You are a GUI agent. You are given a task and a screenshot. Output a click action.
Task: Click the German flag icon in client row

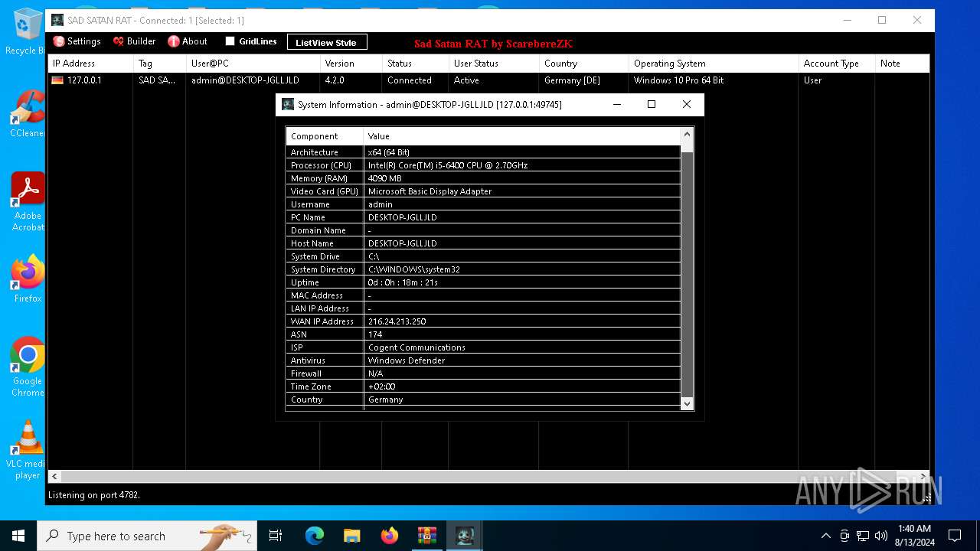click(57, 80)
